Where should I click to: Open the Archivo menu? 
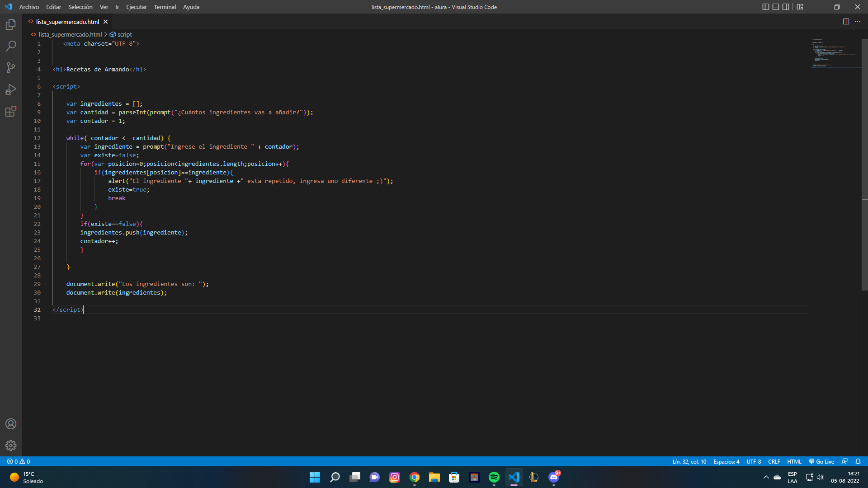29,7
